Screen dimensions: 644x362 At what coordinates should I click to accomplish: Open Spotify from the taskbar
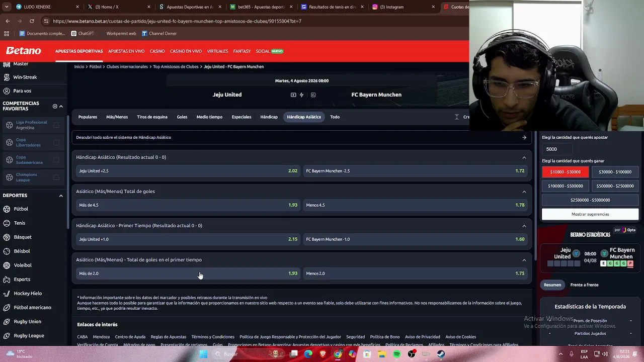[397, 354]
